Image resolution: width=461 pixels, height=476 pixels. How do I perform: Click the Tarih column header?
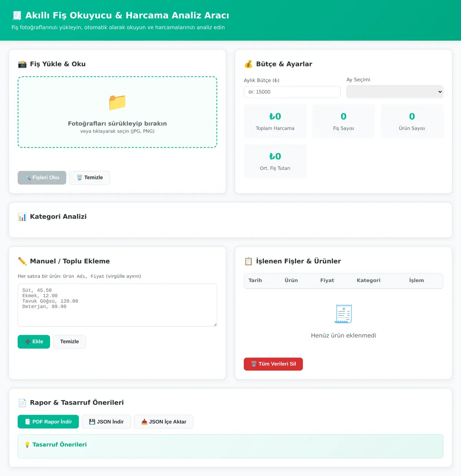[x=255, y=281]
